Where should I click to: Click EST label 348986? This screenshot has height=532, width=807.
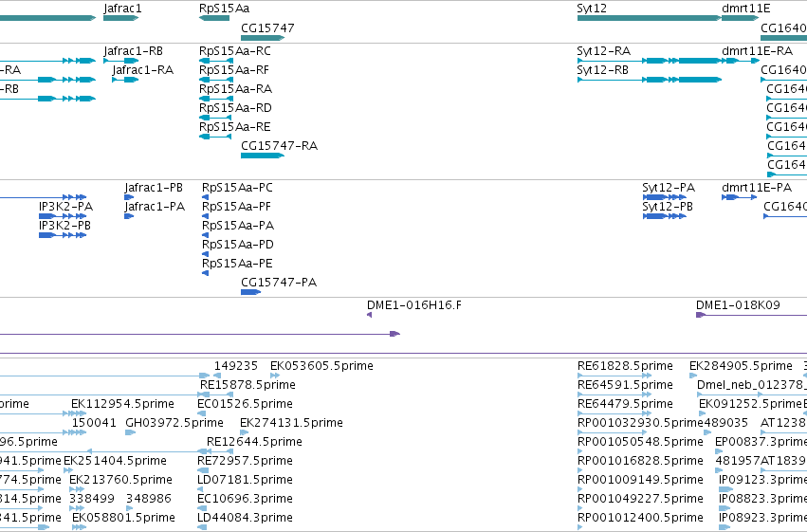[148, 499]
